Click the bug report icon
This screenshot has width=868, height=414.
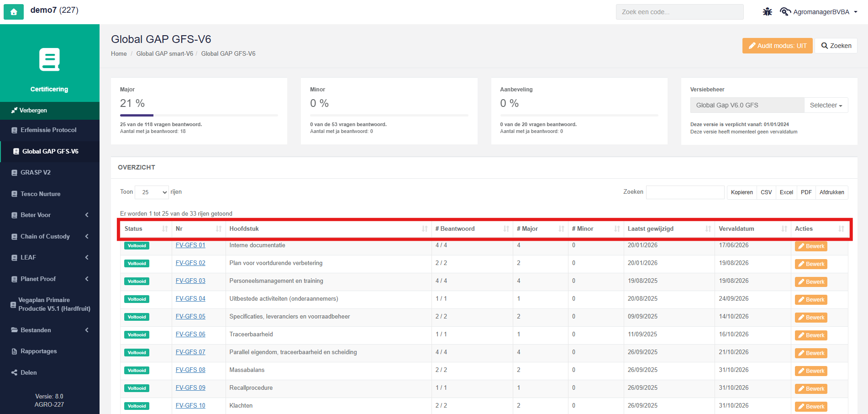pos(767,12)
